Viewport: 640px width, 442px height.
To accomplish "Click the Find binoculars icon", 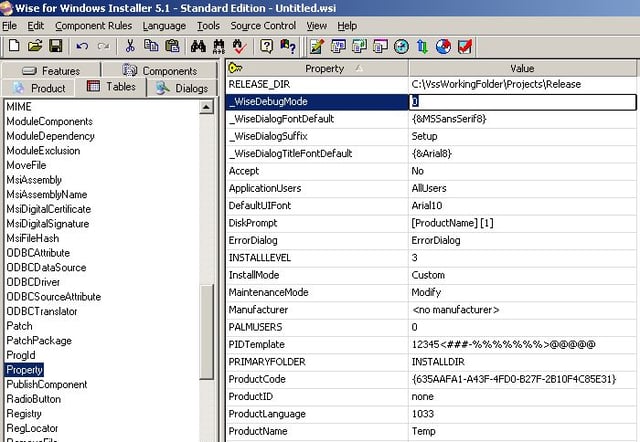I will coord(198,46).
